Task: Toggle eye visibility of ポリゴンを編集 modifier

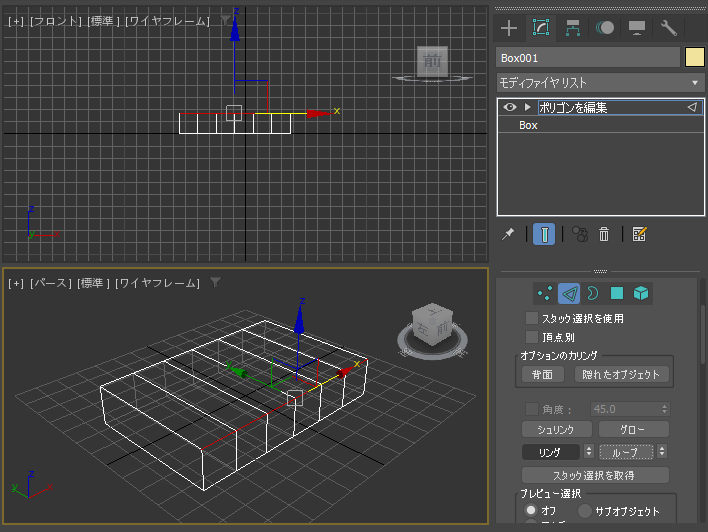Action: coord(510,107)
